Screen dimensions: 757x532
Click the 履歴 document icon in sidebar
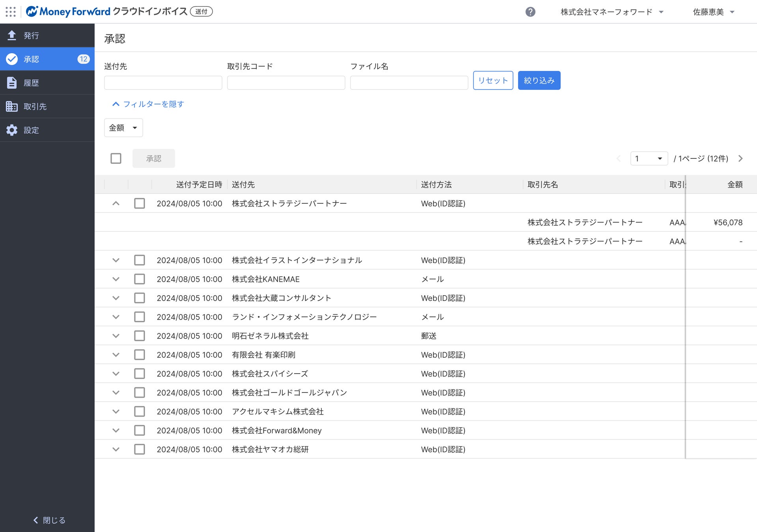[x=12, y=83]
